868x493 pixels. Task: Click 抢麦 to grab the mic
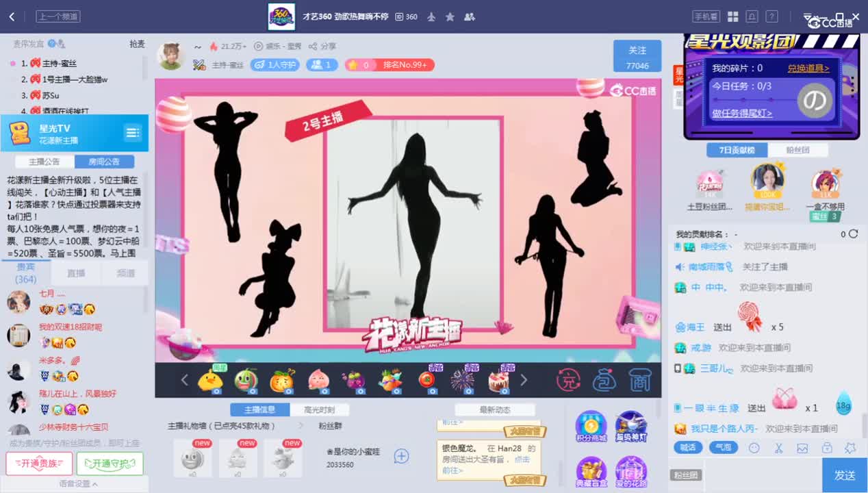tap(137, 44)
